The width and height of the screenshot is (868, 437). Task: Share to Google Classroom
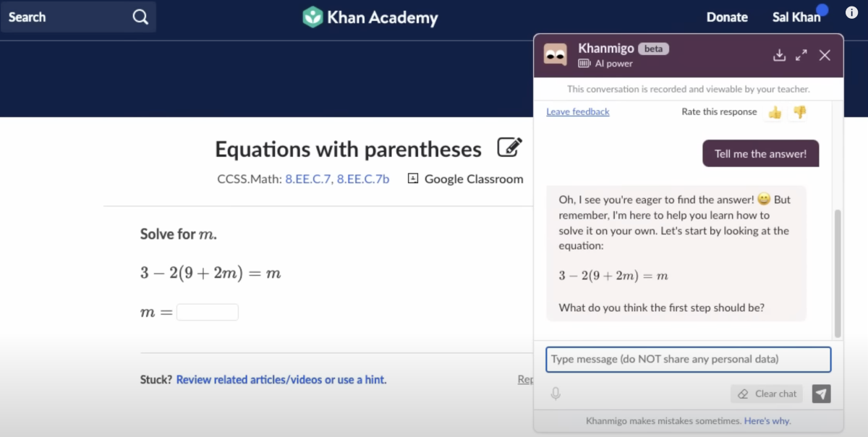click(465, 179)
